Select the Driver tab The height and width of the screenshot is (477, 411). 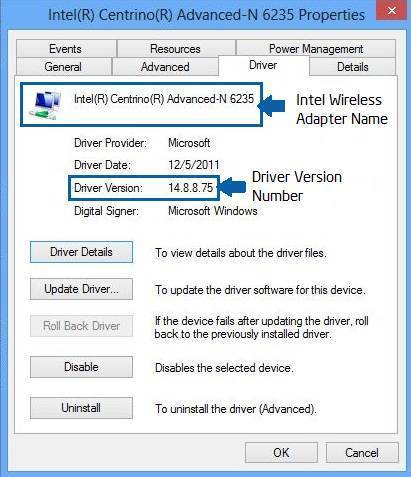click(x=263, y=65)
